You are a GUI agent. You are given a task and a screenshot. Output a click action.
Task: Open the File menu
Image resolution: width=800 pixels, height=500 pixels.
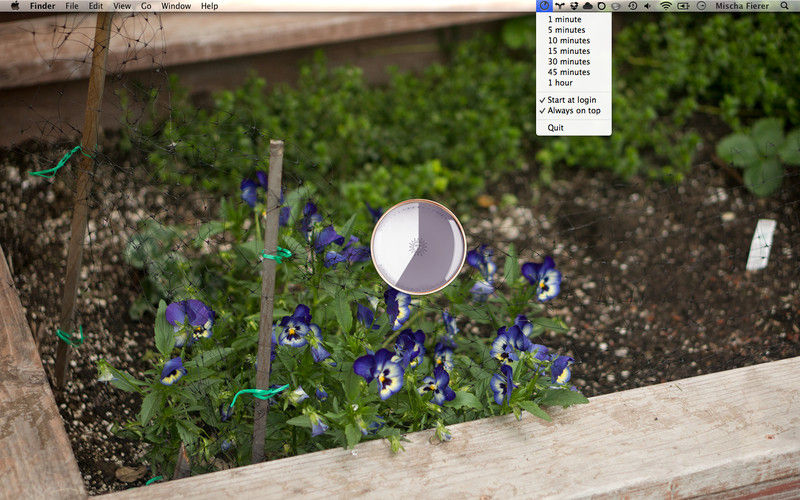tap(72, 6)
